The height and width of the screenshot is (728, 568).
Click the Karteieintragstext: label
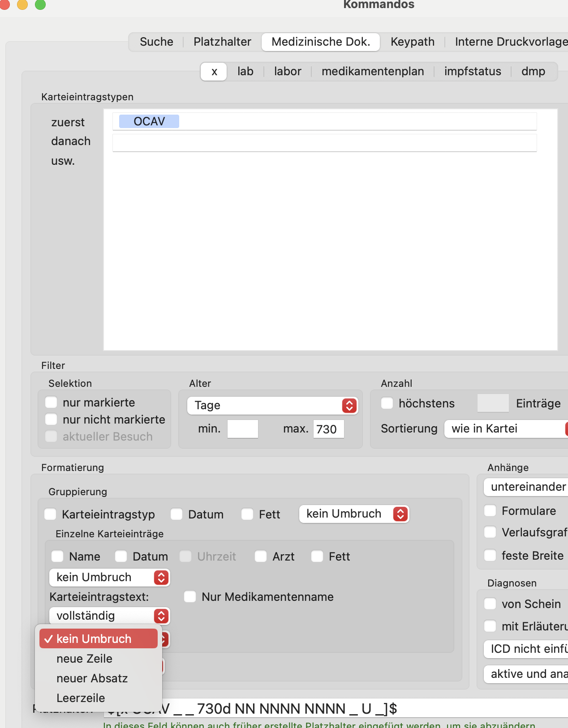tap(99, 597)
